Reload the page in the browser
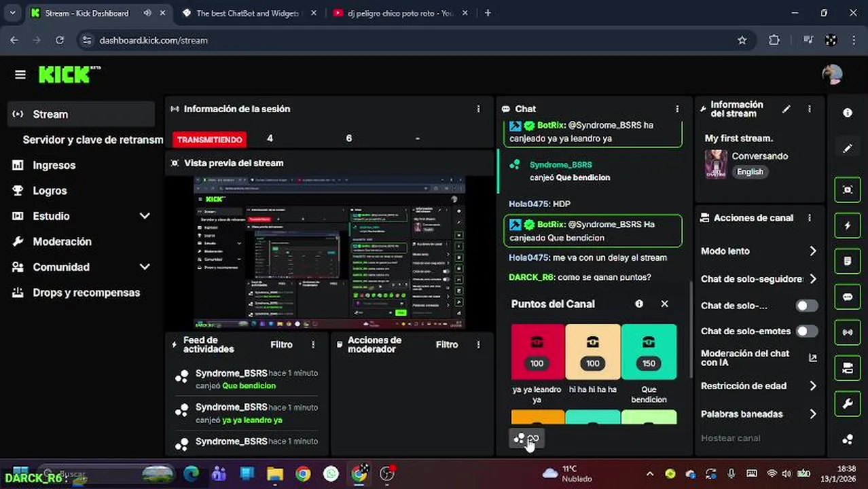Image resolution: width=868 pixels, height=489 pixels. coord(60,40)
